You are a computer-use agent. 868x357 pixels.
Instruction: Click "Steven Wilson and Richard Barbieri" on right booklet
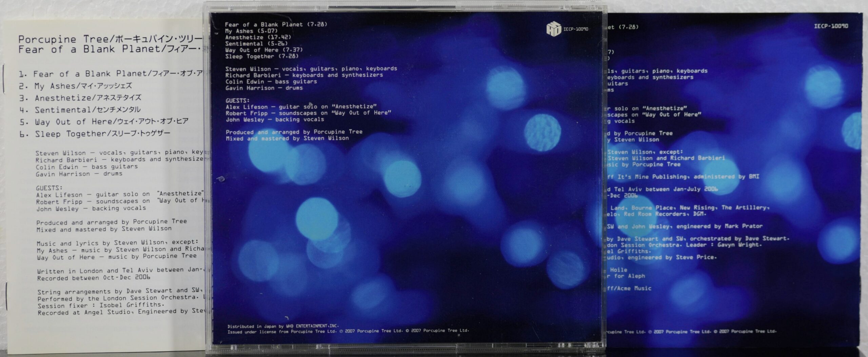coord(667,158)
